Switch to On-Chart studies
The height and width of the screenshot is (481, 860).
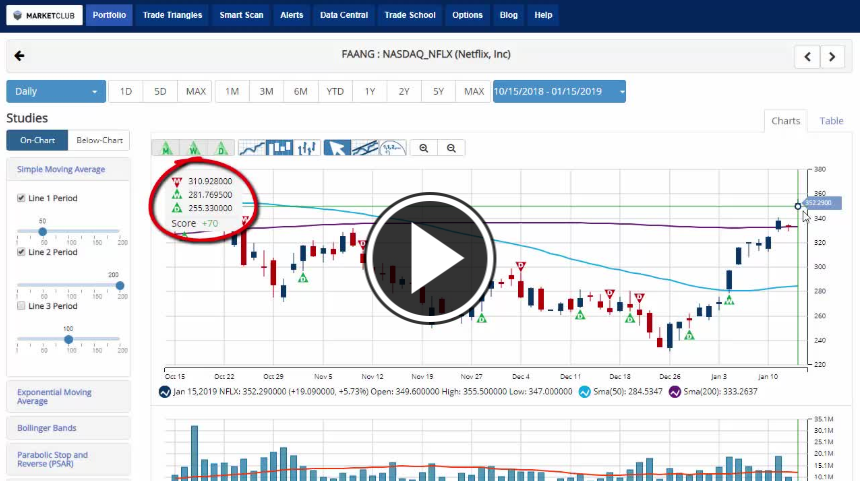click(x=37, y=140)
